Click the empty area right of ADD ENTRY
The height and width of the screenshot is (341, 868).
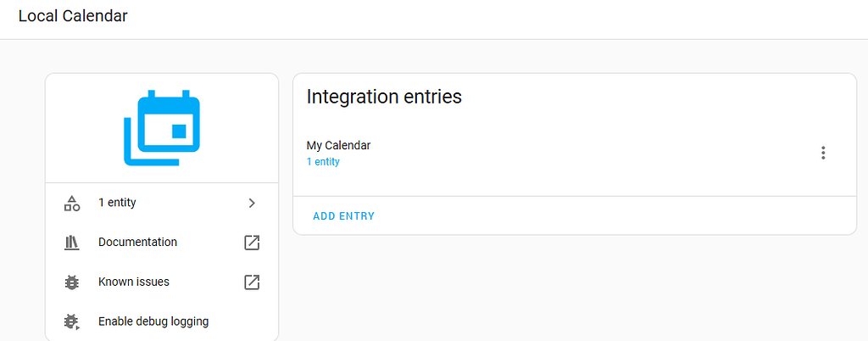610,216
